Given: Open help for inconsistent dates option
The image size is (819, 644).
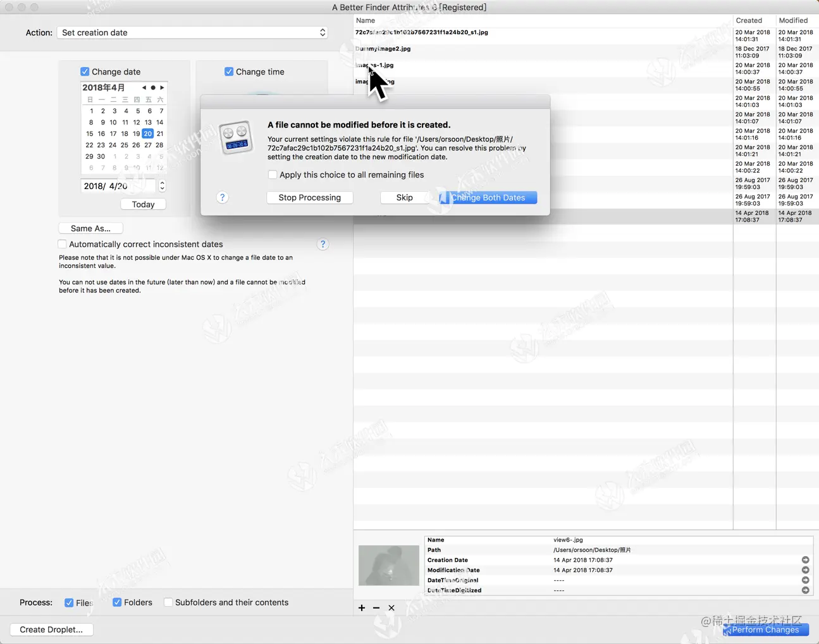Looking at the screenshot, I should tap(323, 244).
